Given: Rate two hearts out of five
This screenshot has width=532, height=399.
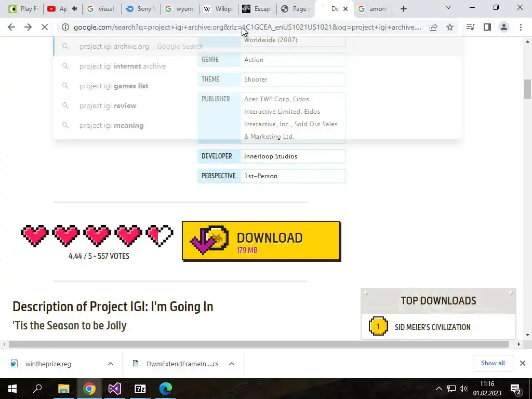Looking at the screenshot, I should coord(66,235).
